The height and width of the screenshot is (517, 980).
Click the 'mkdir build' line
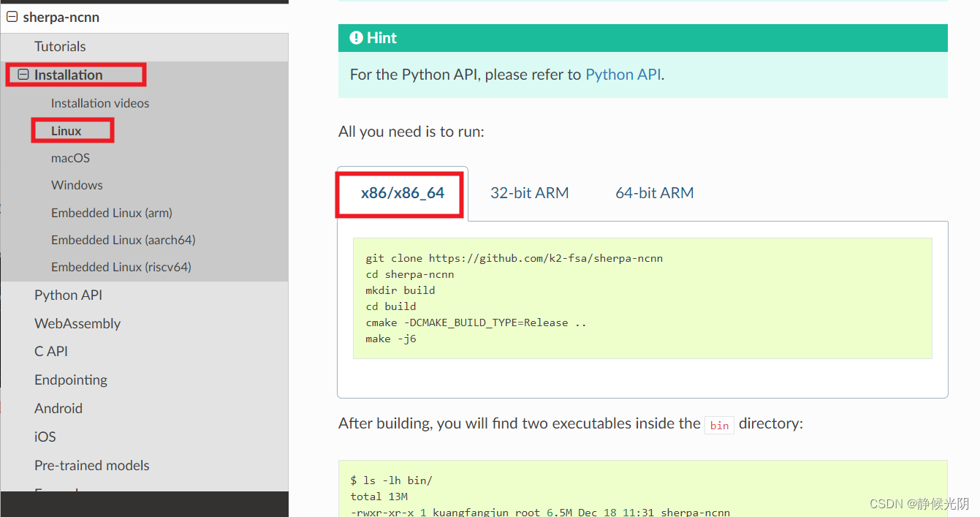click(x=400, y=290)
